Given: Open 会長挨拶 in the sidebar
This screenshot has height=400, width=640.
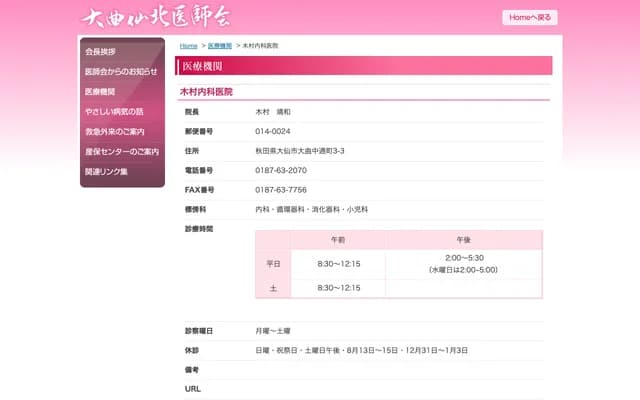Looking at the screenshot, I should coord(101,51).
